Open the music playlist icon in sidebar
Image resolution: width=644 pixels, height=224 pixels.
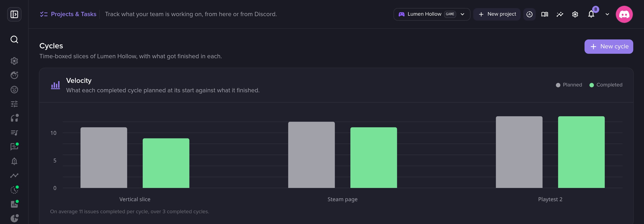pyautogui.click(x=14, y=133)
